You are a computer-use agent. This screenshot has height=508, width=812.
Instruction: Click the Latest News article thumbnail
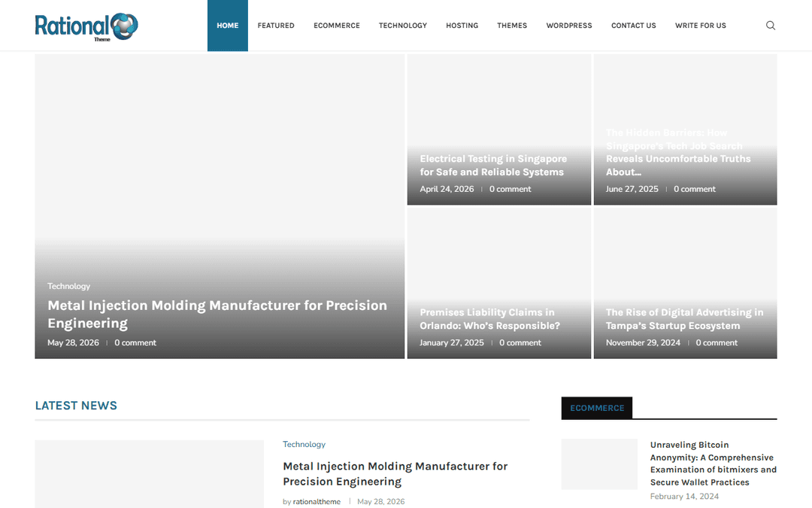[x=149, y=474]
